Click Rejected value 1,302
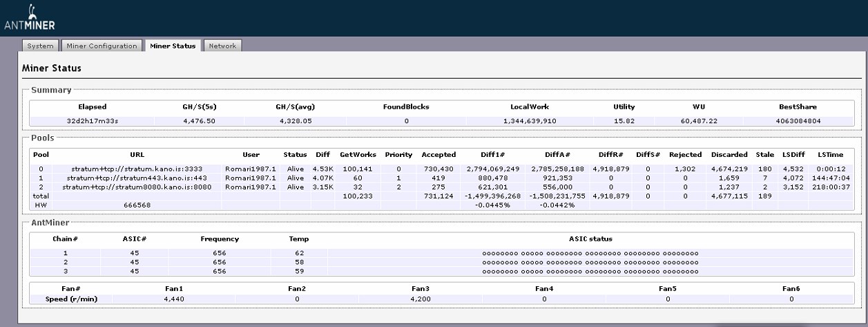868x327 pixels. pyautogui.click(x=685, y=168)
